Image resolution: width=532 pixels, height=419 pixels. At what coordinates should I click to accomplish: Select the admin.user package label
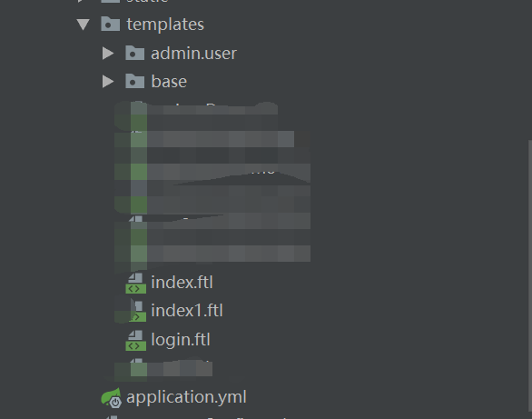tap(193, 54)
